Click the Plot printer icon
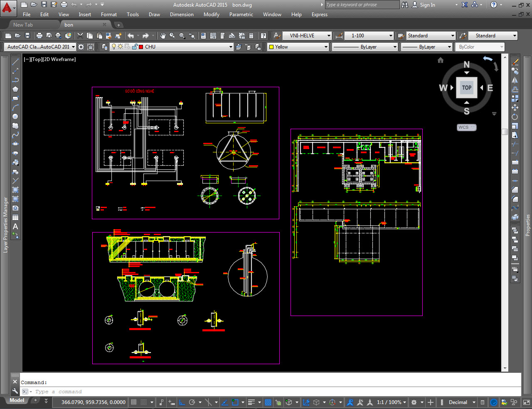532x409 pixels. pyautogui.click(x=39, y=36)
